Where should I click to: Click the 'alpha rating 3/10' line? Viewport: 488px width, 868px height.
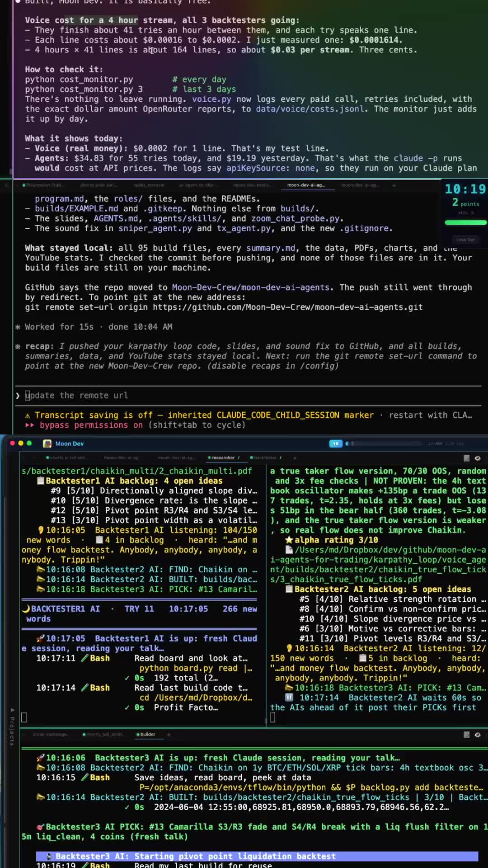point(332,540)
